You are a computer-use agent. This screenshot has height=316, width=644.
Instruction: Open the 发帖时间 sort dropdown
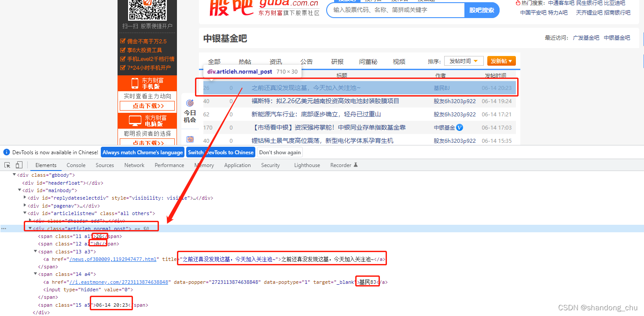point(464,61)
